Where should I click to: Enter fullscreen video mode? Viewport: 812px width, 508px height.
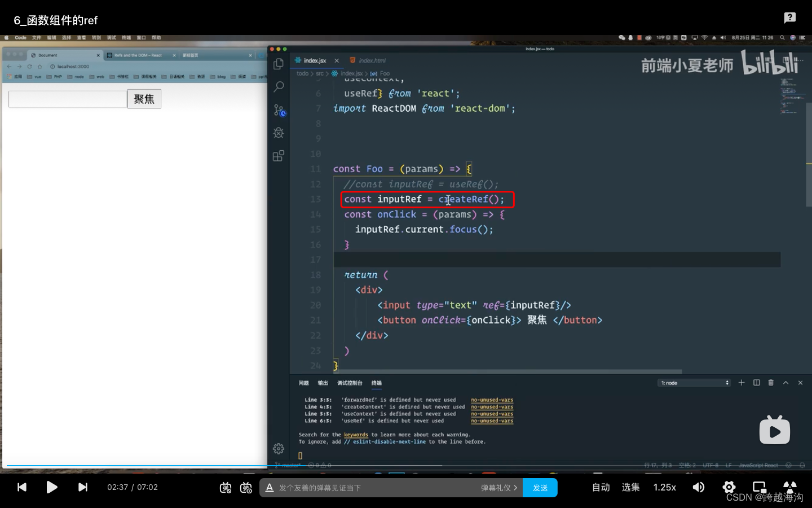pos(790,487)
